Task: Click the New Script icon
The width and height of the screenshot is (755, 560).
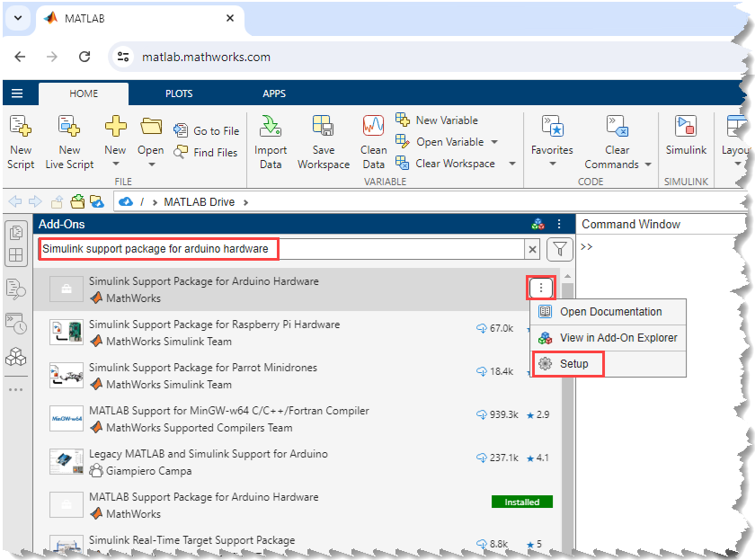Action: point(20,126)
